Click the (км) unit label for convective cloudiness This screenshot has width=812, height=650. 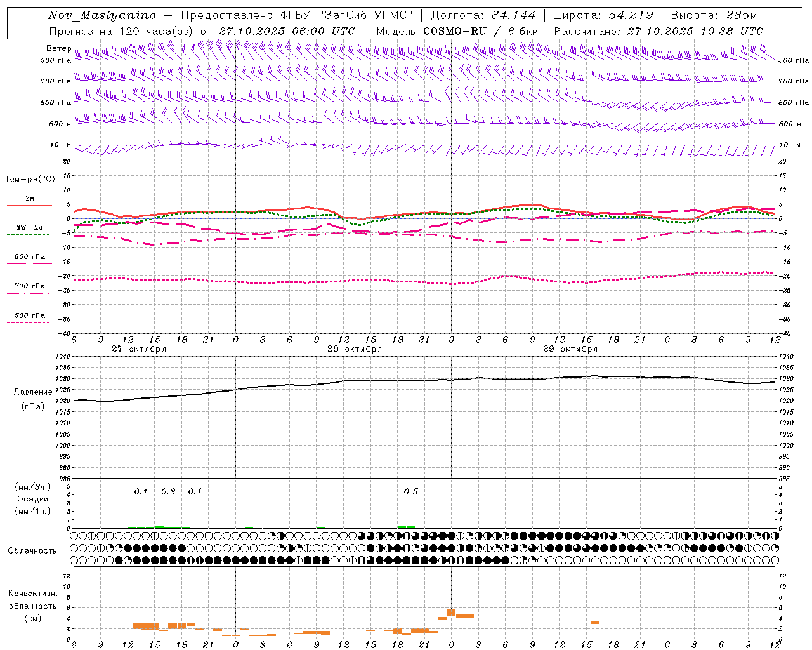click(x=33, y=618)
